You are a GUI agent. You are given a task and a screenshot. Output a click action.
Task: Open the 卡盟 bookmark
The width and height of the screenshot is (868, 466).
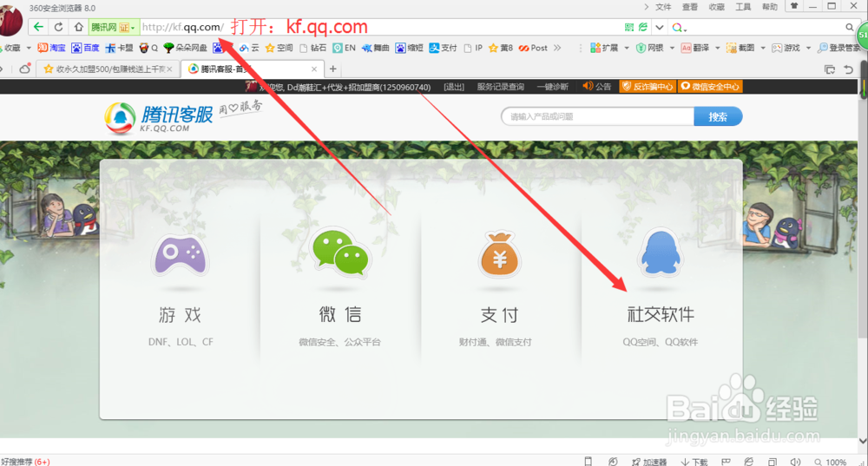[119, 48]
